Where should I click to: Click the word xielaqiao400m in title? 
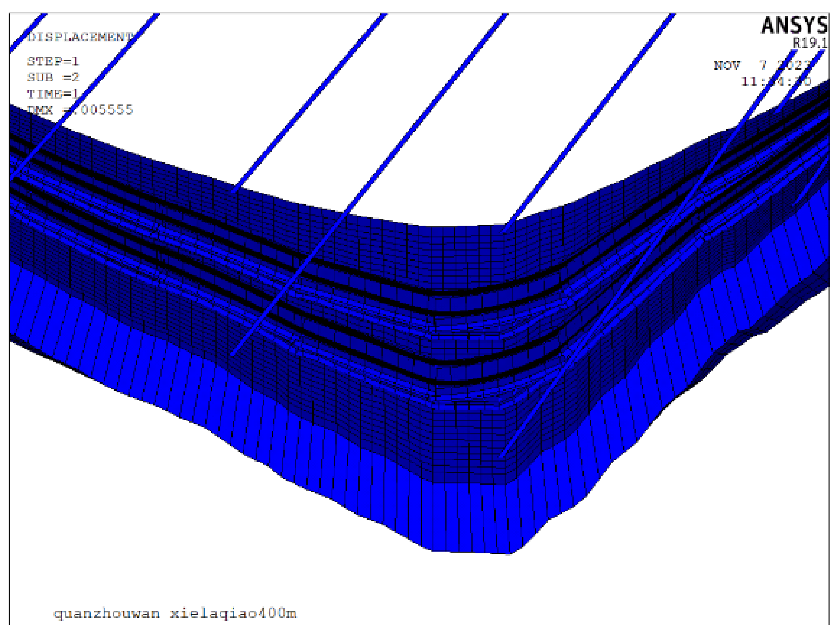(x=233, y=613)
